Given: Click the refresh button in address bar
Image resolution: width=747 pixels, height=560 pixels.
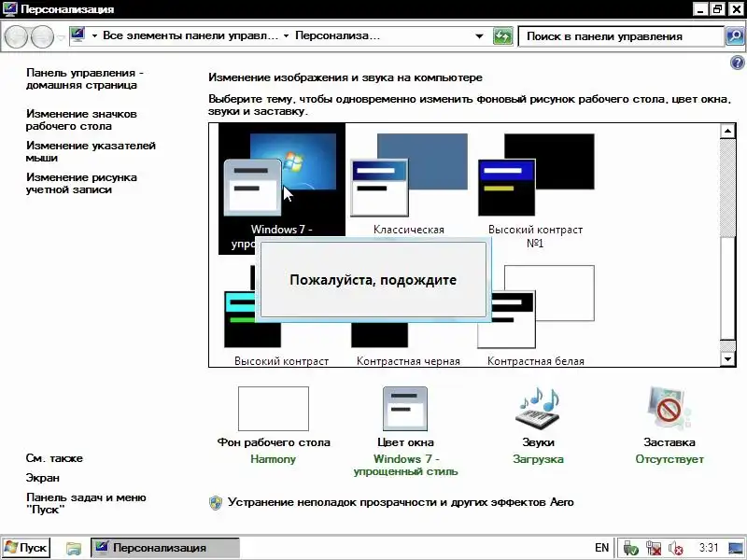Looking at the screenshot, I should [503, 36].
